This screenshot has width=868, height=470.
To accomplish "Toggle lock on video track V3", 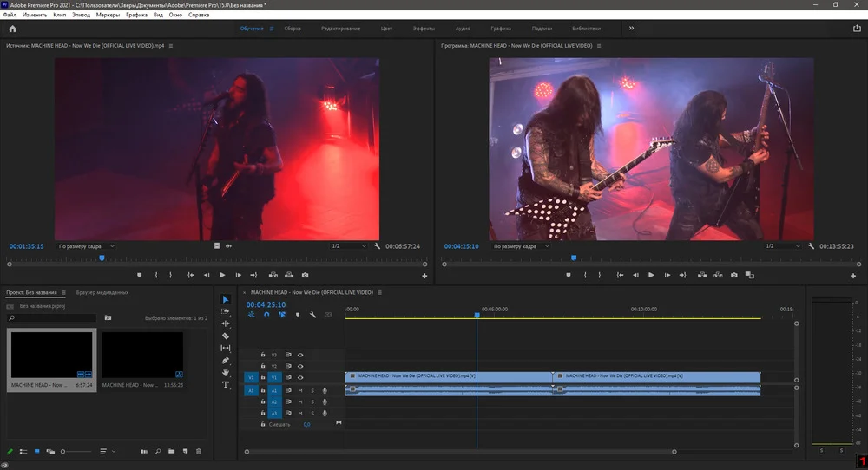I will 263,355.
